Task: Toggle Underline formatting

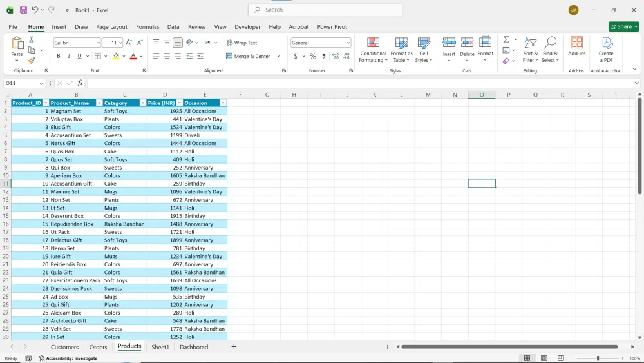Action: 79,56
